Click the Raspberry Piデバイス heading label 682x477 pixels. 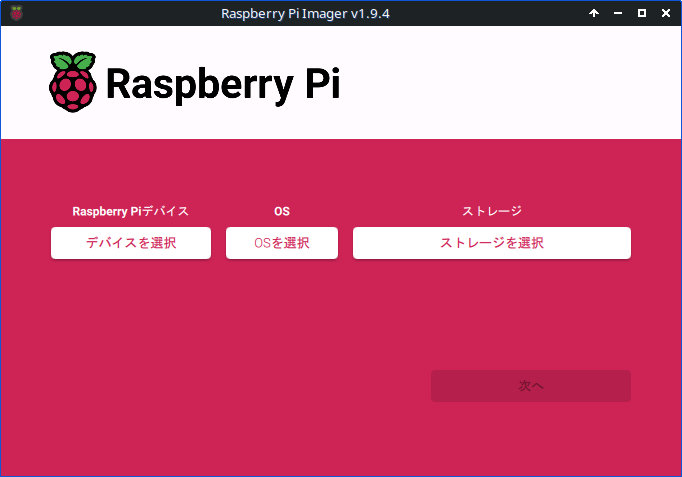pyautogui.click(x=131, y=211)
